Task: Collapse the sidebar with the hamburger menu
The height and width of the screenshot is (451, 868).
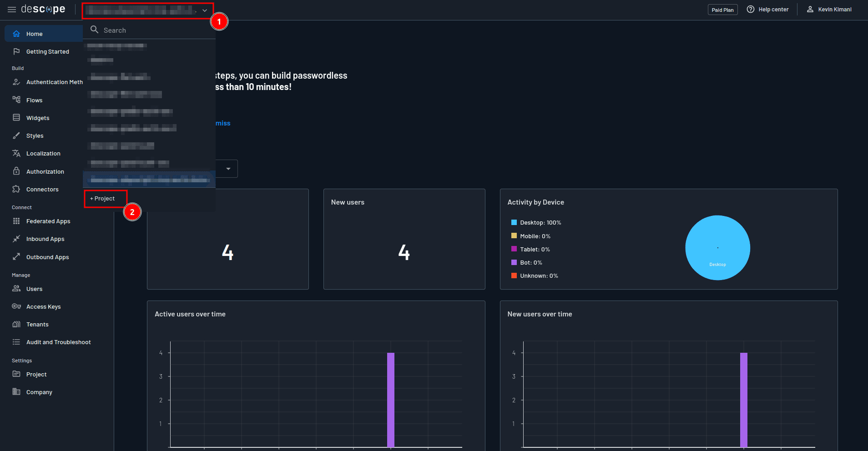Action: point(11,9)
